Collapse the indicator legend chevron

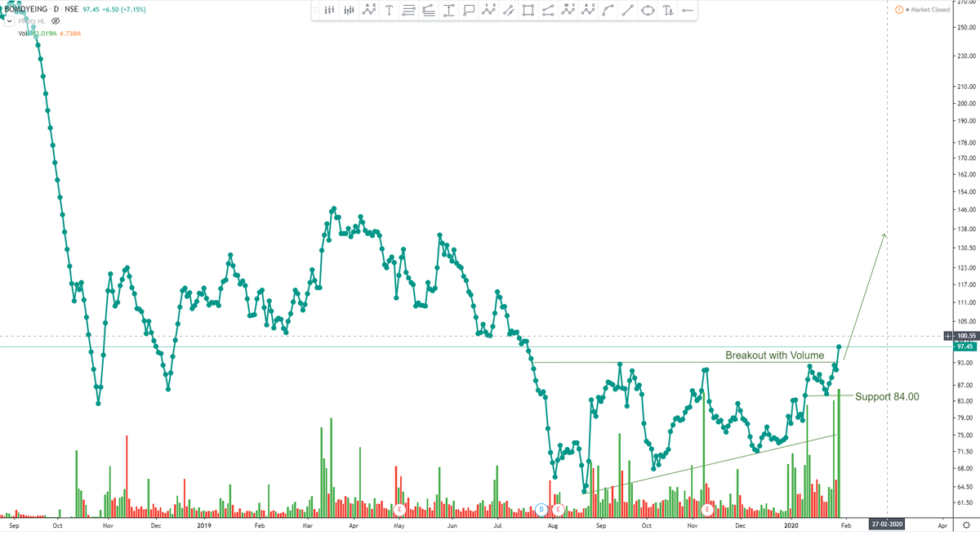click(9, 20)
